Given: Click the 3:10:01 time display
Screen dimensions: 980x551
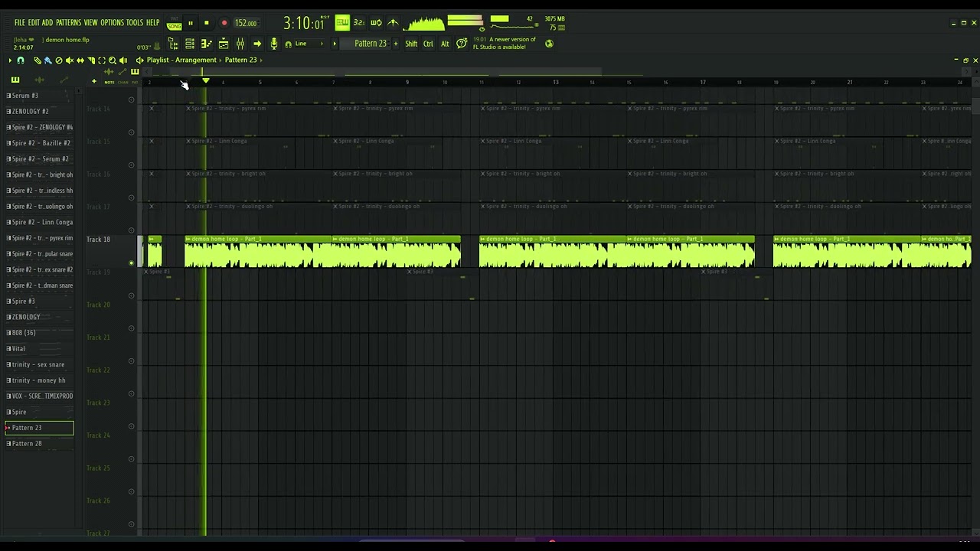Looking at the screenshot, I should (303, 23).
